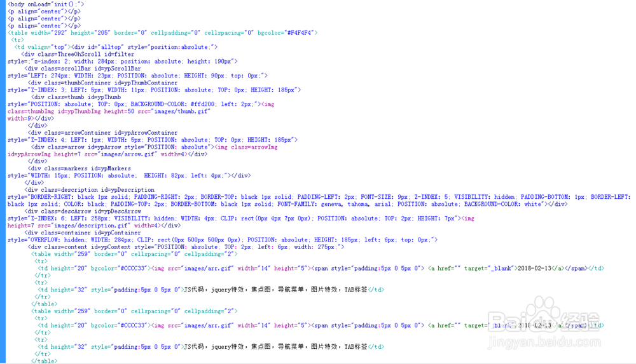Screen dimensions: 636x364
Task: Click the BORDER-LEFT: text at line end
Action: pyautogui.click(x=611, y=197)
